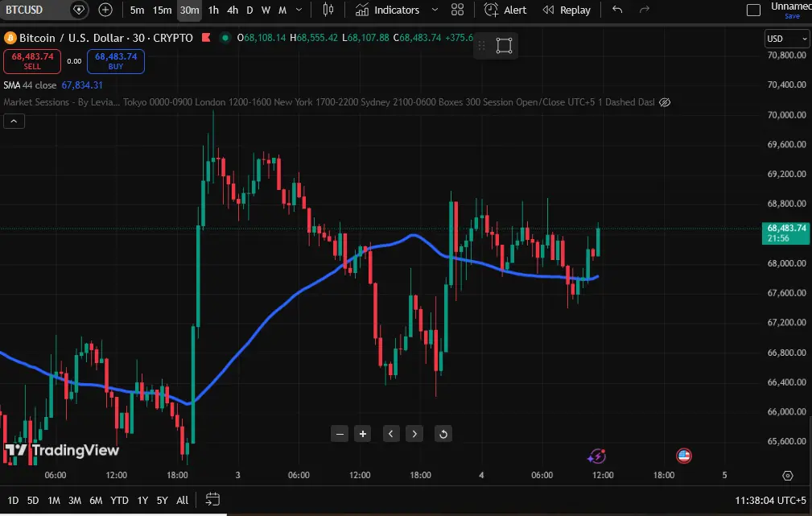Select the 1Y date range
The image size is (812, 516).
(x=142, y=501)
